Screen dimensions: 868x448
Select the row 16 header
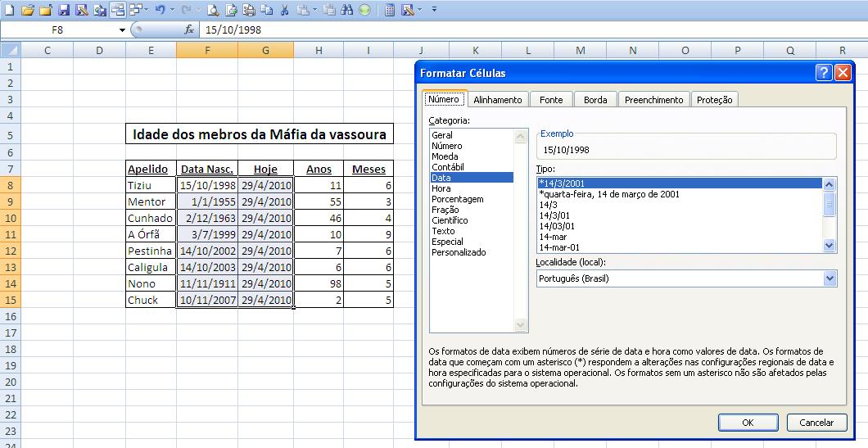pos(11,316)
